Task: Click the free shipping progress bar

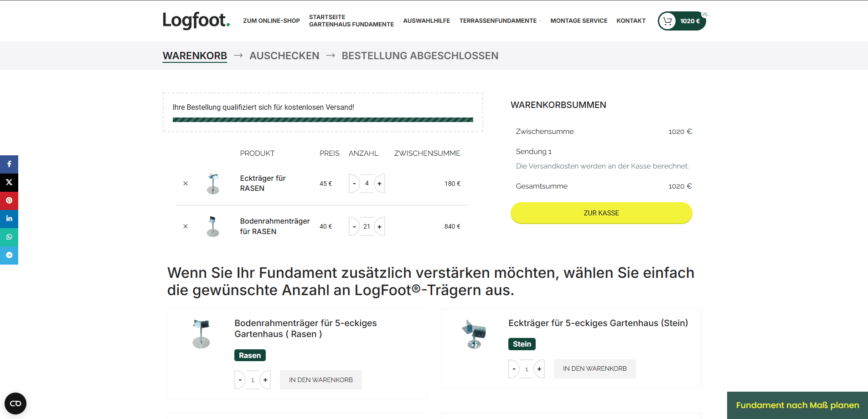Action: pos(323,120)
